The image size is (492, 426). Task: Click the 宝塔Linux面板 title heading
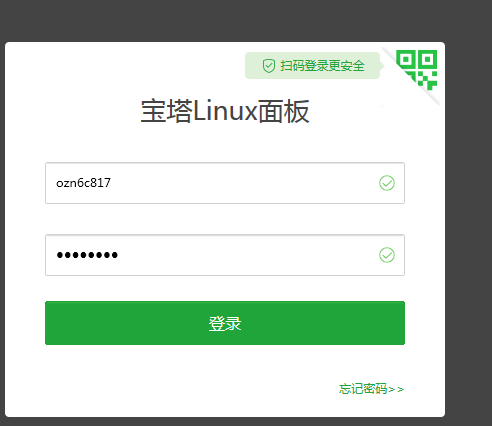click(225, 111)
